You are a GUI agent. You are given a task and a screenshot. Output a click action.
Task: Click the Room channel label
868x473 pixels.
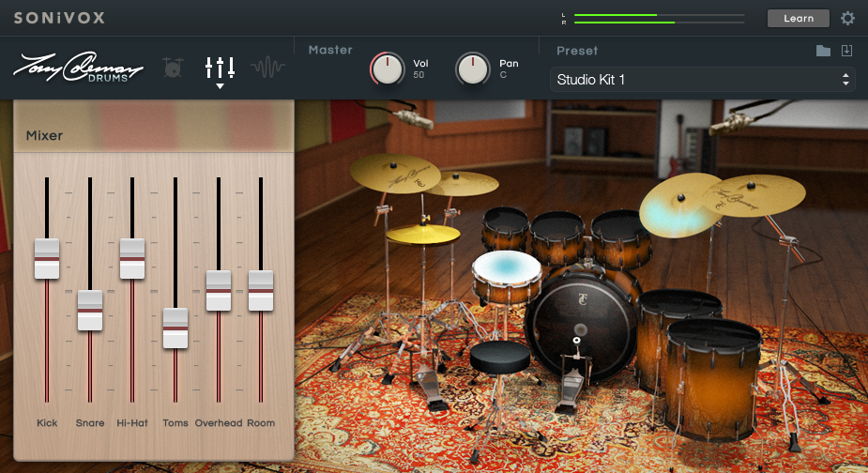[261, 422]
